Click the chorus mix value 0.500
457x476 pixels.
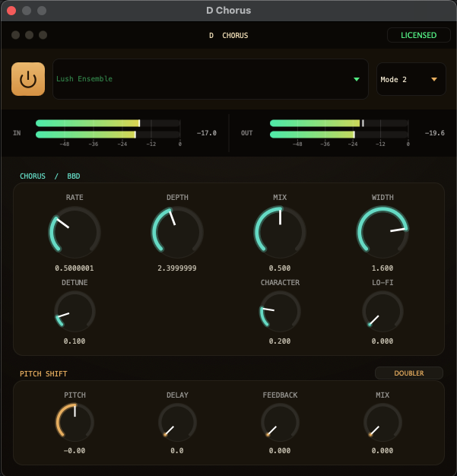[280, 268]
